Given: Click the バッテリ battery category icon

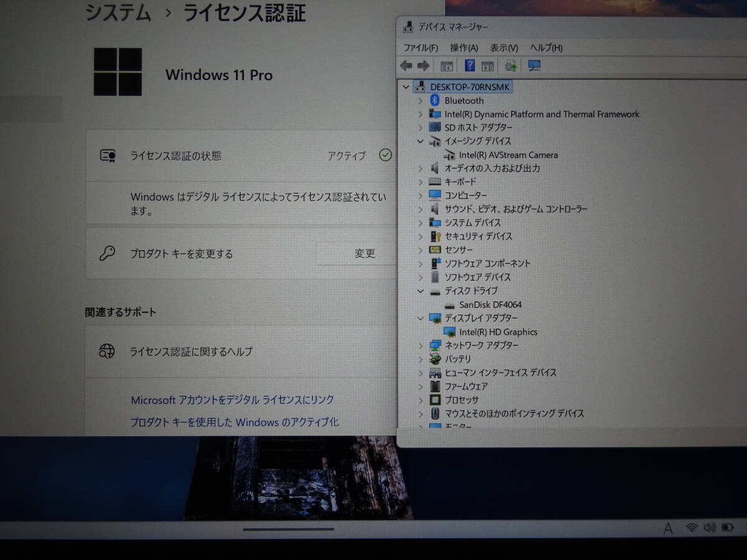Looking at the screenshot, I should pyautogui.click(x=435, y=359).
